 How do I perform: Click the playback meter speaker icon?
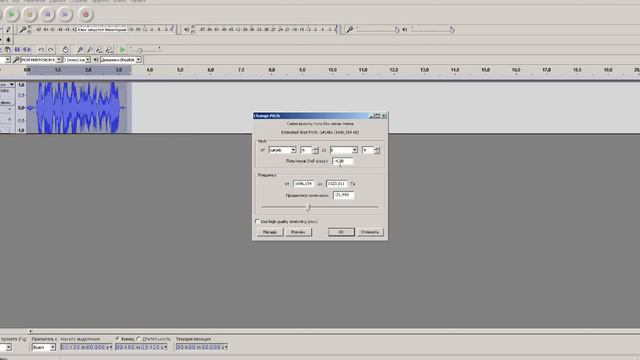pyautogui.click(x=187, y=29)
